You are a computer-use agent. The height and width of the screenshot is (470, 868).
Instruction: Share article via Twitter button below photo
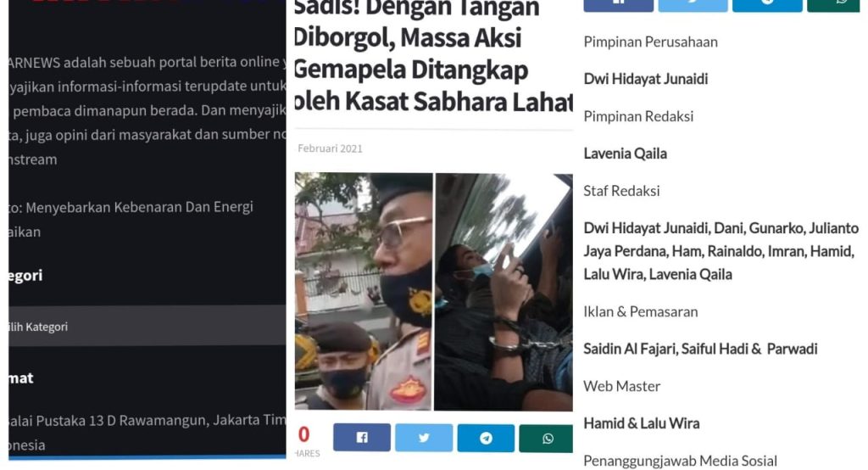click(424, 438)
